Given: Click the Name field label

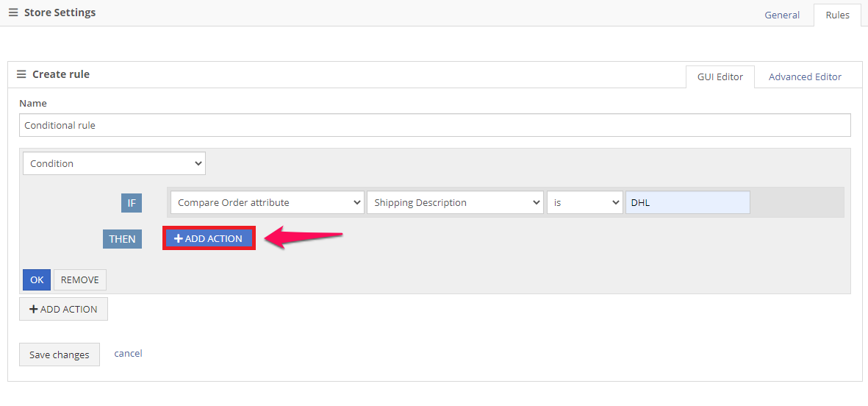Looking at the screenshot, I should pos(33,103).
